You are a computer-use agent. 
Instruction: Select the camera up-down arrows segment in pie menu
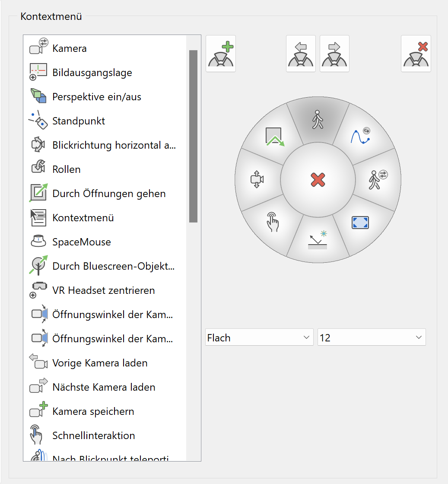click(x=257, y=179)
